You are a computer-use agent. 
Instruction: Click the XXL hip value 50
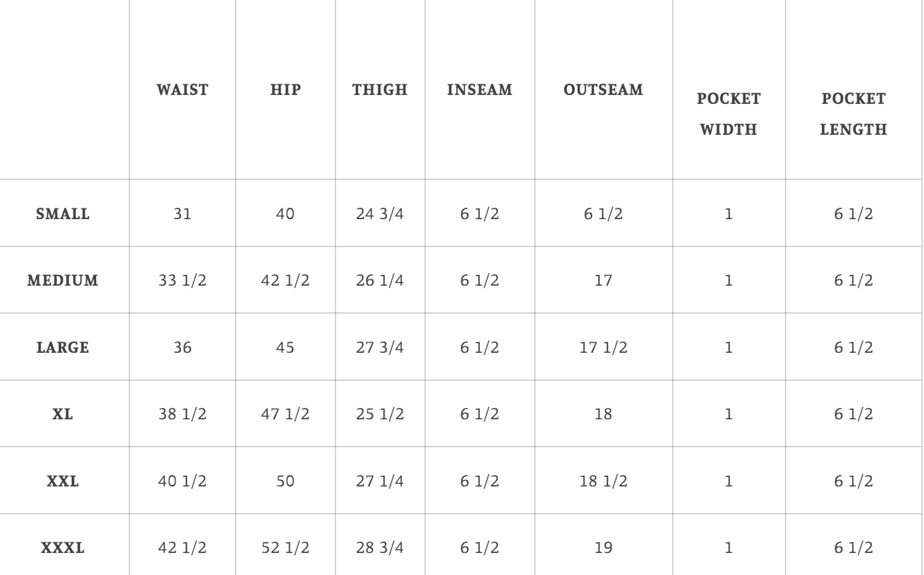285,481
